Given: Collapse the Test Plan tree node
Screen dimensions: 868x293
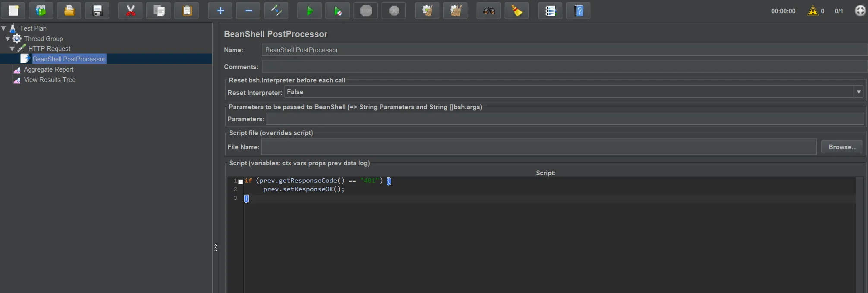Looking at the screenshot, I should (x=3, y=28).
